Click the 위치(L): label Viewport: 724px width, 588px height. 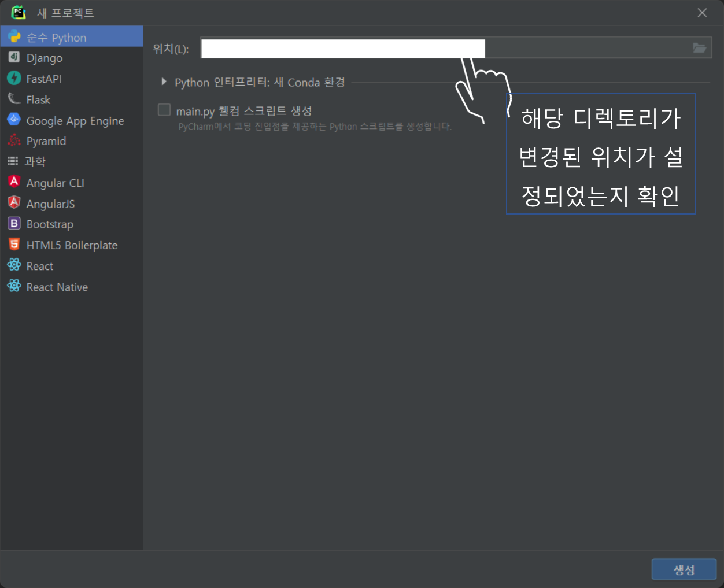point(171,49)
